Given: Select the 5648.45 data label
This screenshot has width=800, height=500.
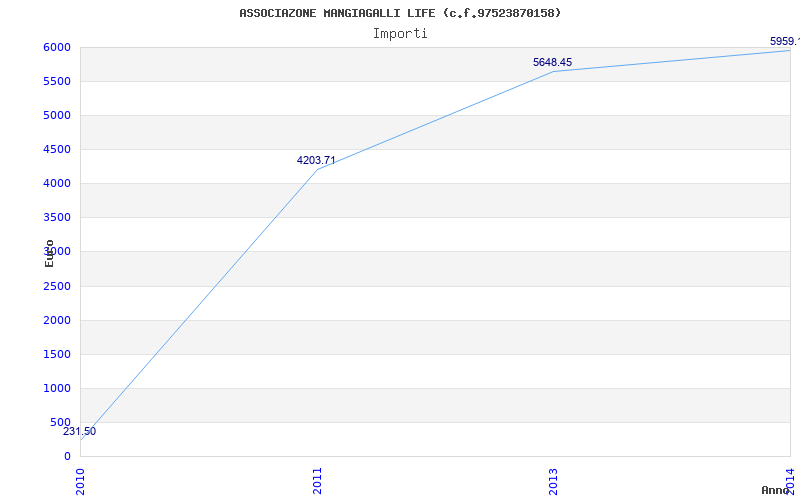Looking at the screenshot, I should [552, 62].
